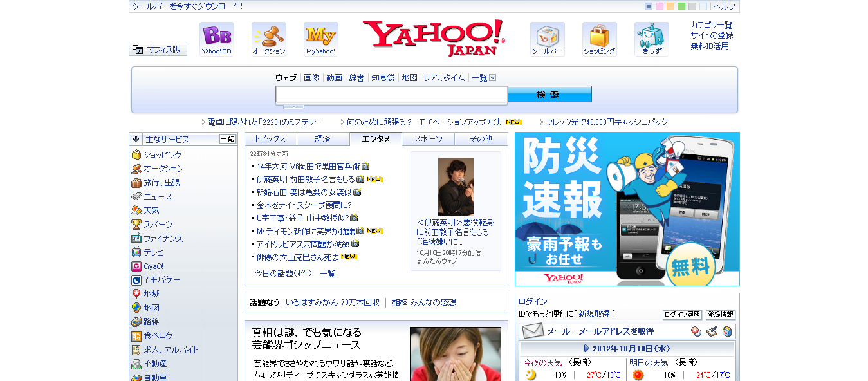
Task: Click the オフィス版 button
Action: (158, 49)
